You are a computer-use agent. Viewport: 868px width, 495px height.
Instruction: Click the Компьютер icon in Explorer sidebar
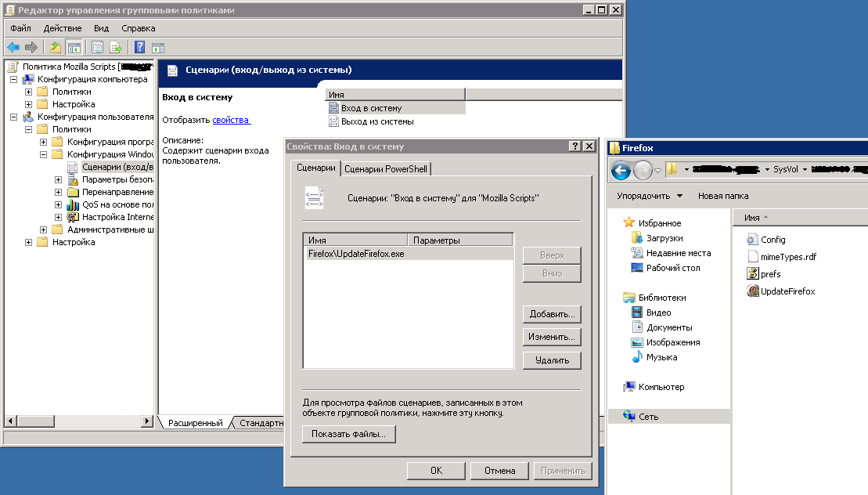(628, 386)
